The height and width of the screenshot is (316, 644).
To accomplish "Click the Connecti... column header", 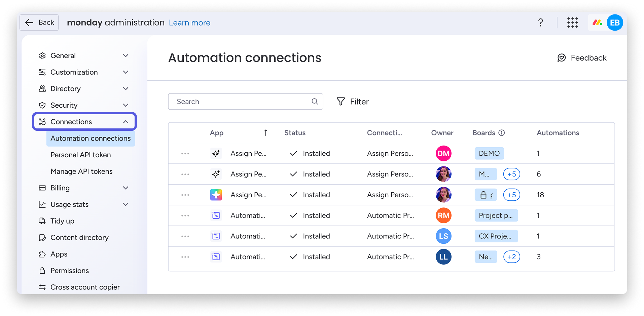I will coord(385,133).
